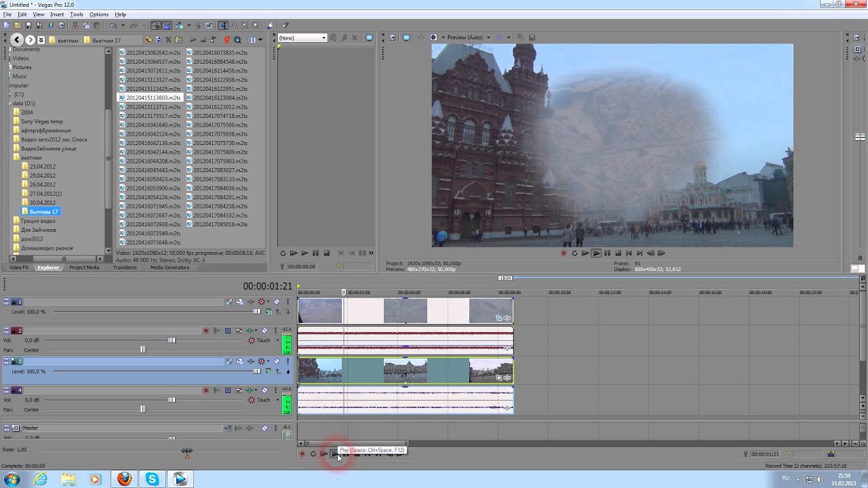Click the Windows Start button

(12, 479)
